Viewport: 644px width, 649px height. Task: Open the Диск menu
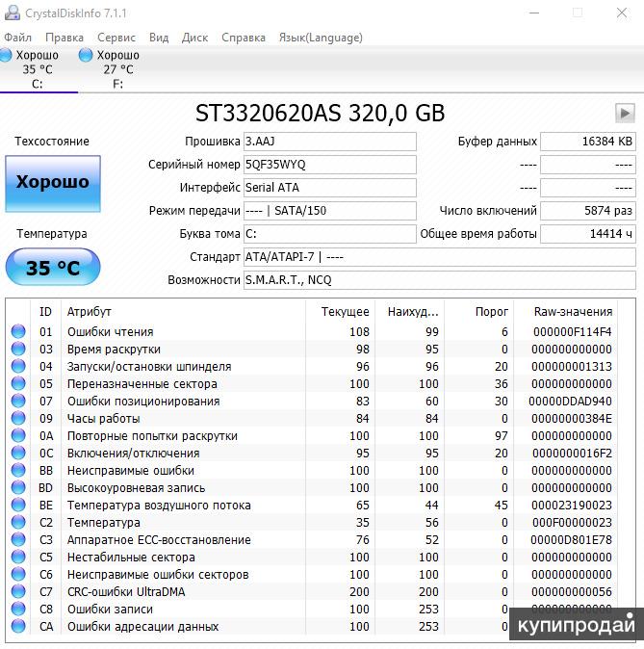[x=195, y=38]
